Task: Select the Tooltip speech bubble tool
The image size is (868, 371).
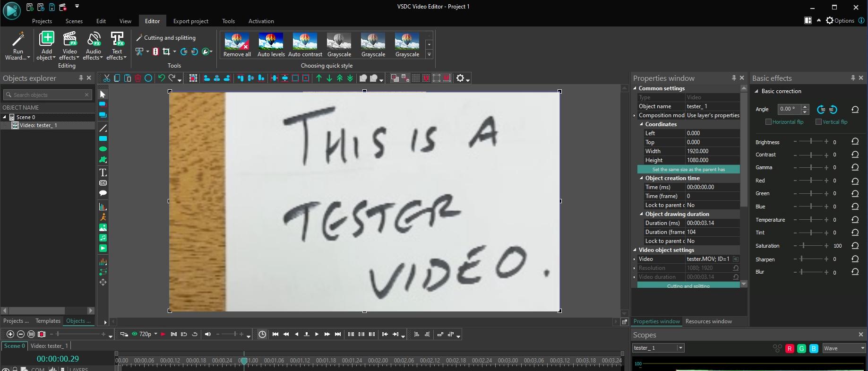Action: [x=103, y=193]
